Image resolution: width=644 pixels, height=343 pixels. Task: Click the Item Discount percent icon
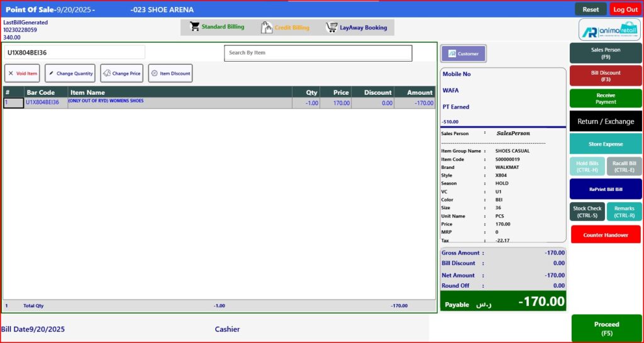[154, 73]
